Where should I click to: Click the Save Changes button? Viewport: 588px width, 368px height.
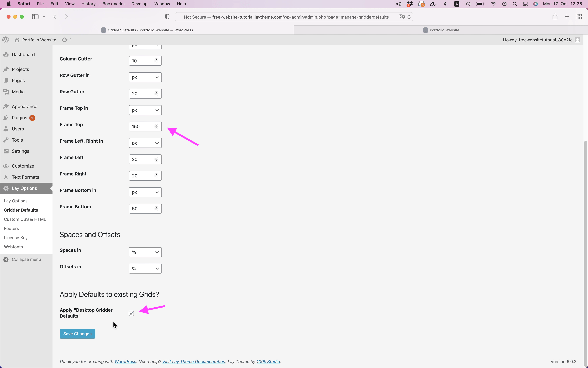pyautogui.click(x=77, y=334)
